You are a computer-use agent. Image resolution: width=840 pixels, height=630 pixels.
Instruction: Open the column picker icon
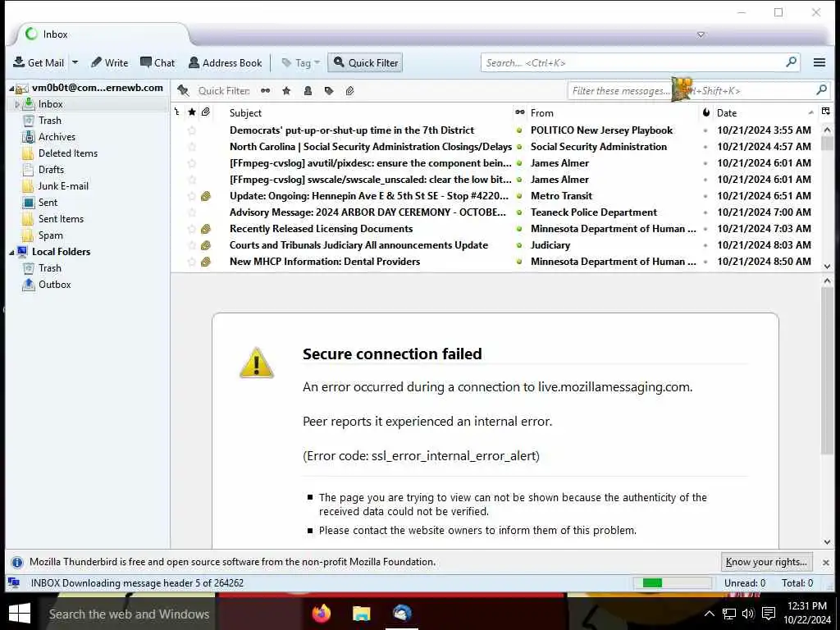pyautogui.click(x=825, y=112)
